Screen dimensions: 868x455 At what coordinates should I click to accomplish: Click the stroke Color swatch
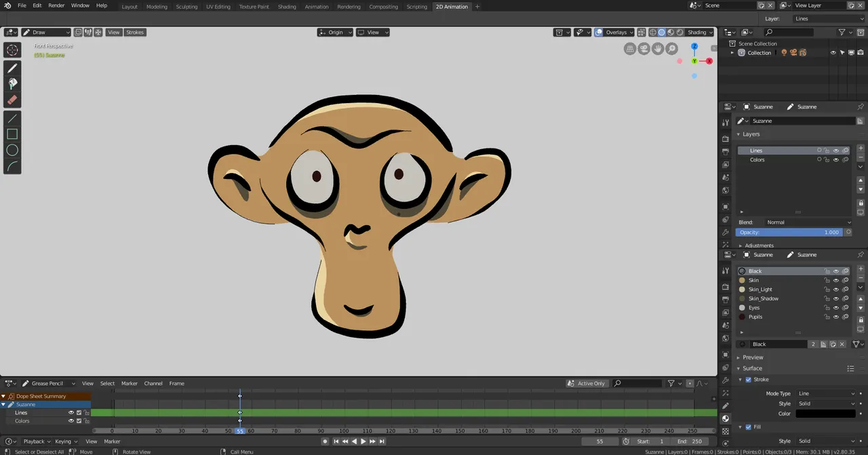click(x=826, y=414)
